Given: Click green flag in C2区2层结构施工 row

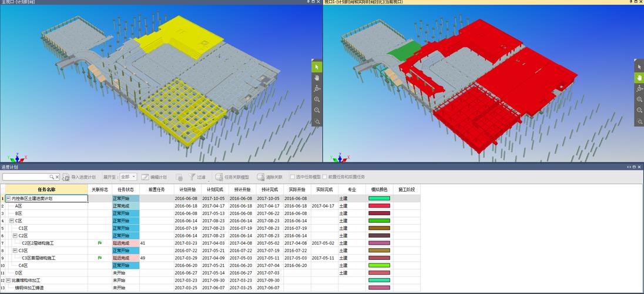Looking at the screenshot, I should [x=99, y=243].
